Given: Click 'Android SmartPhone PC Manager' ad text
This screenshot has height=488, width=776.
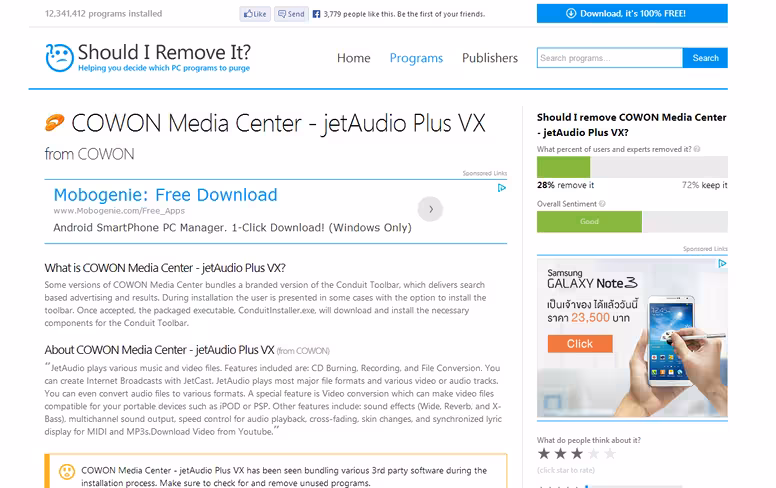Looking at the screenshot, I should (233, 228).
